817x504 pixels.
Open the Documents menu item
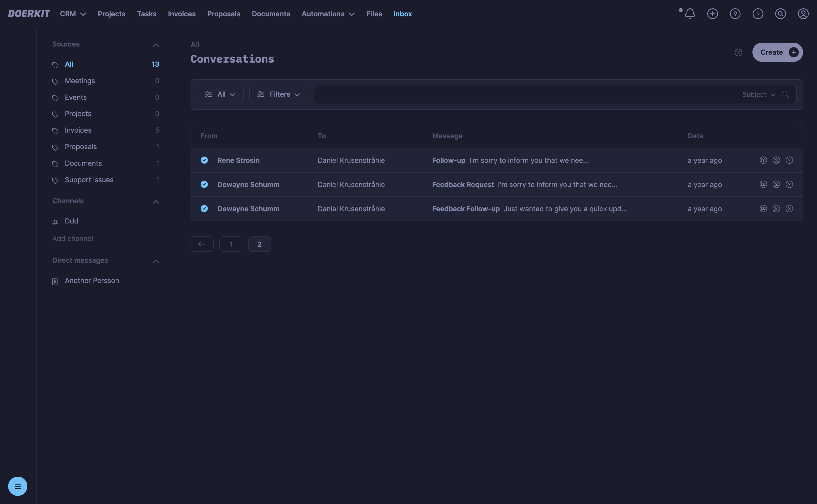pos(271,14)
